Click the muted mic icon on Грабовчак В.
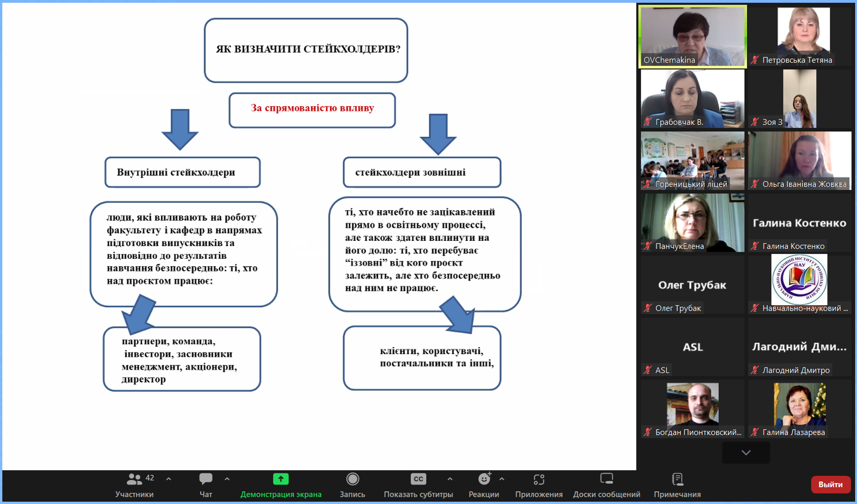 [x=648, y=122]
